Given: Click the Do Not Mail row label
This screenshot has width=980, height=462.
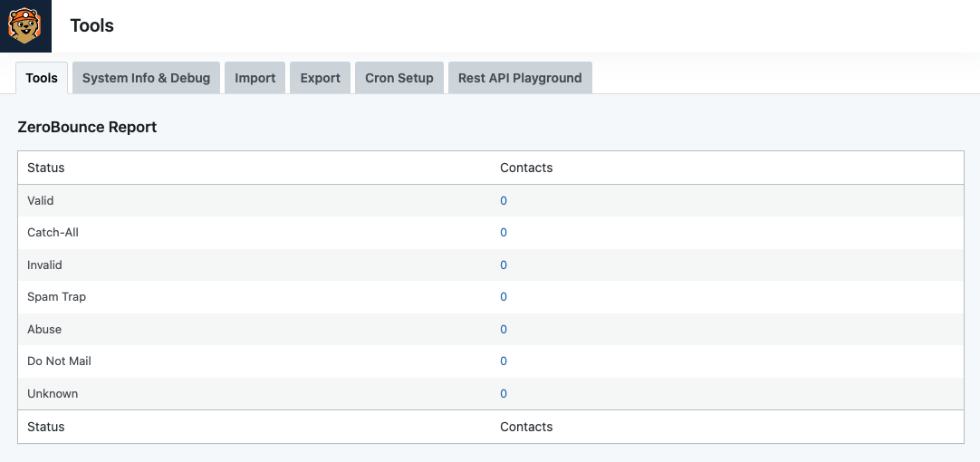Looking at the screenshot, I should 60,361.
